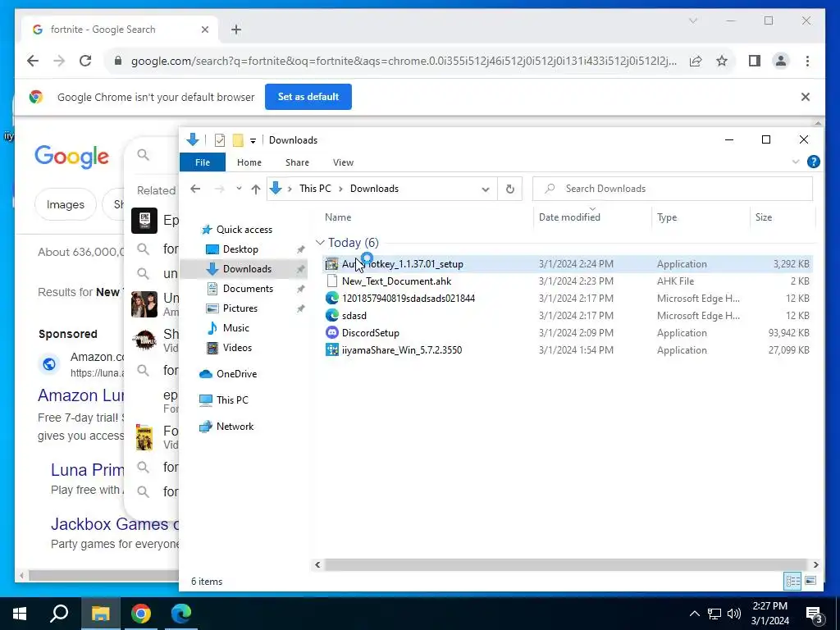Open Videos in navigation pane

237,348
